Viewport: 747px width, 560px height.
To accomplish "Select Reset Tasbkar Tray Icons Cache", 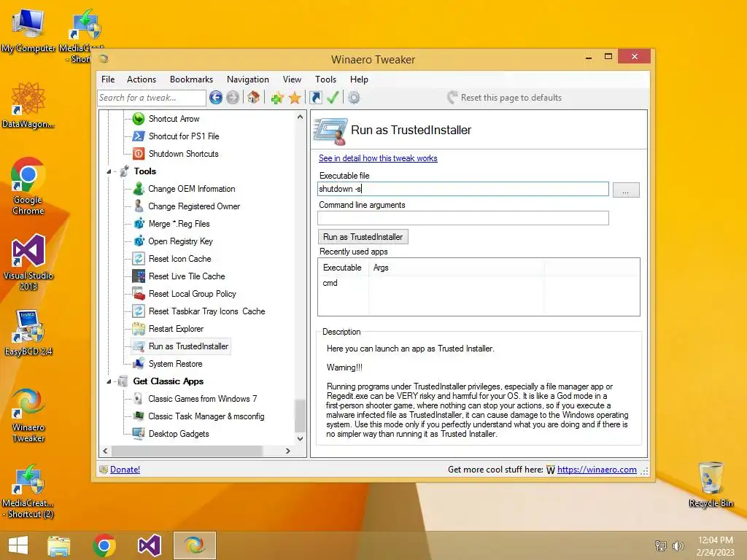I will pos(206,311).
